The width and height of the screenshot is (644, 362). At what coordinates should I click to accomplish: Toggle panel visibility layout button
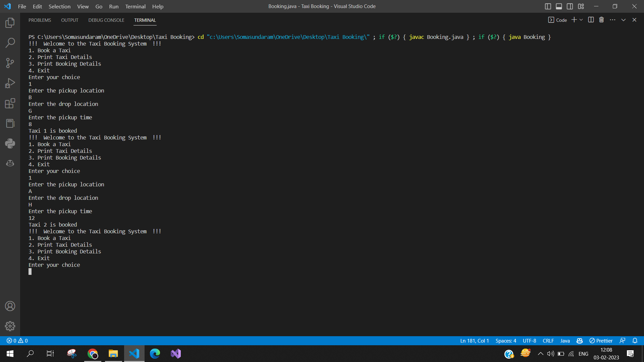[559, 6]
